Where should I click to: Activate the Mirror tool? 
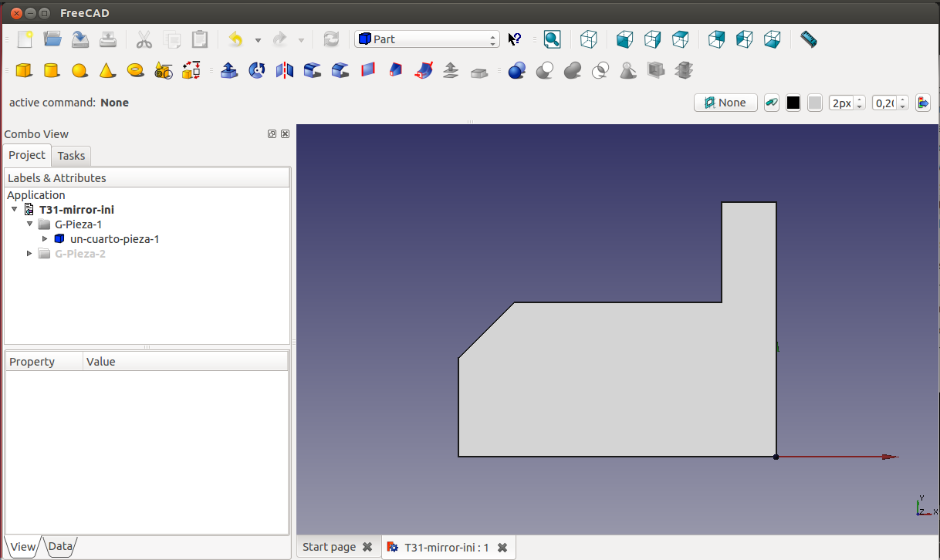click(x=285, y=71)
